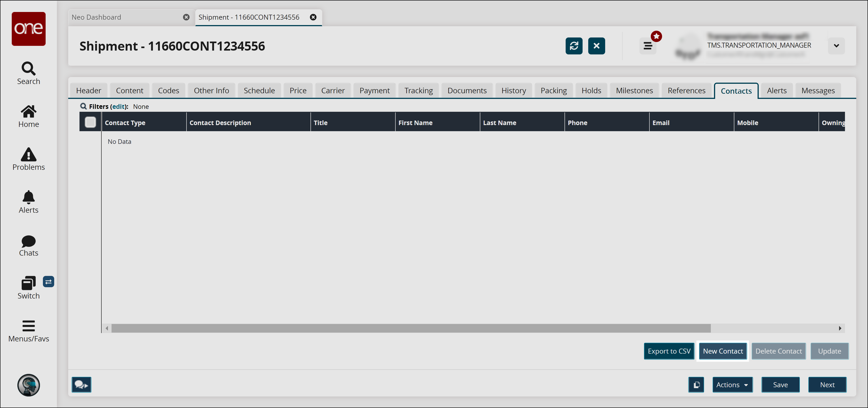Click the refresh icon on shipment header

coord(574,45)
